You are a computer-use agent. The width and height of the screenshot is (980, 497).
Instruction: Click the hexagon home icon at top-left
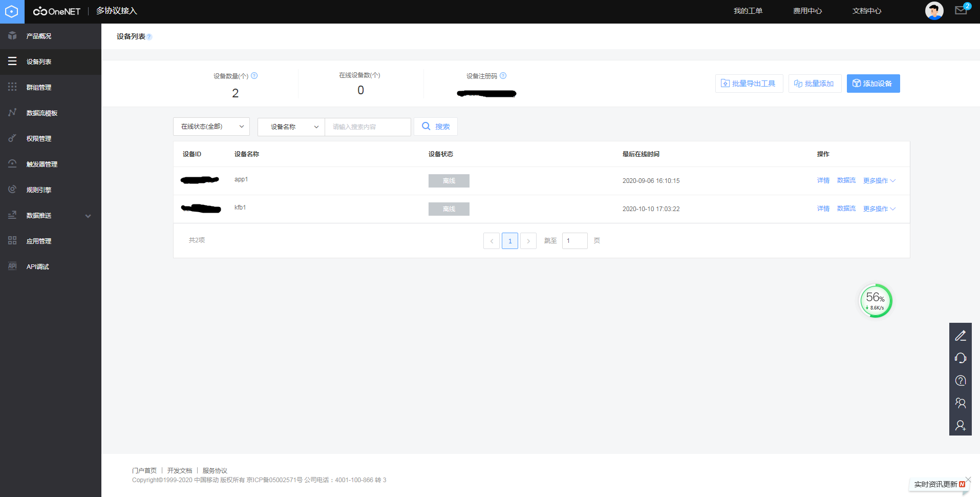point(12,11)
